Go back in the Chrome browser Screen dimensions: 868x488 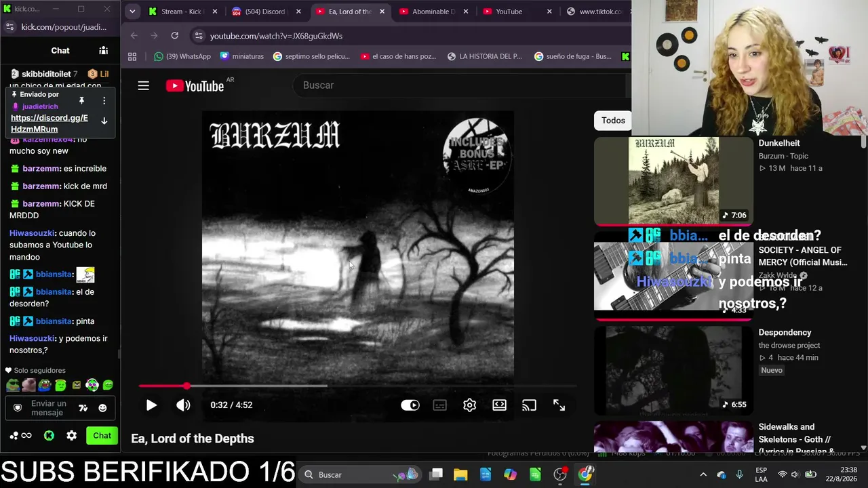pos(134,36)
